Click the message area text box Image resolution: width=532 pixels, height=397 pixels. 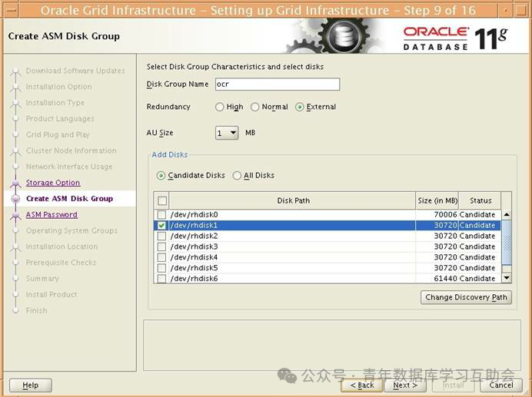(x=332, y=345)
